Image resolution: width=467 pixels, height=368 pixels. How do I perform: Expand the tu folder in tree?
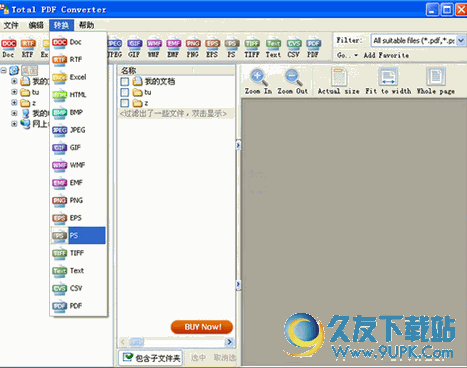(14, 92)
